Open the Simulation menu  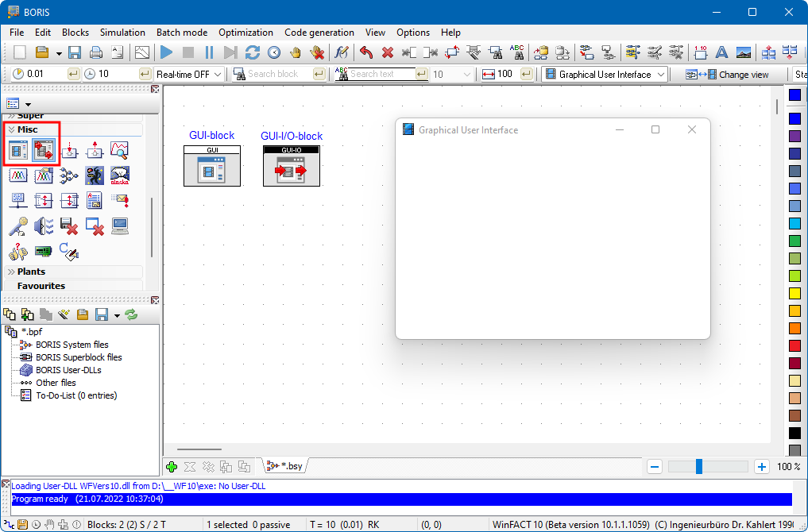pos(122,33)
